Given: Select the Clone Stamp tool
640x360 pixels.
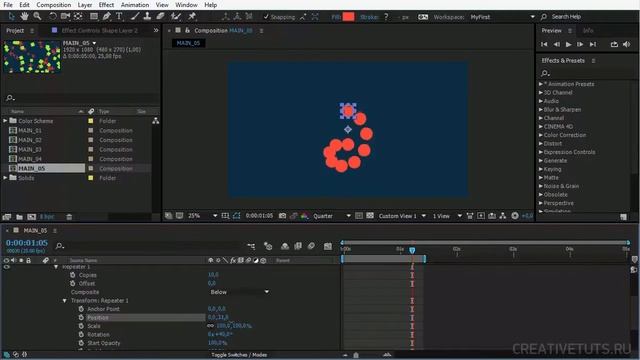Looking at the screenshot, I should point(147,16).
